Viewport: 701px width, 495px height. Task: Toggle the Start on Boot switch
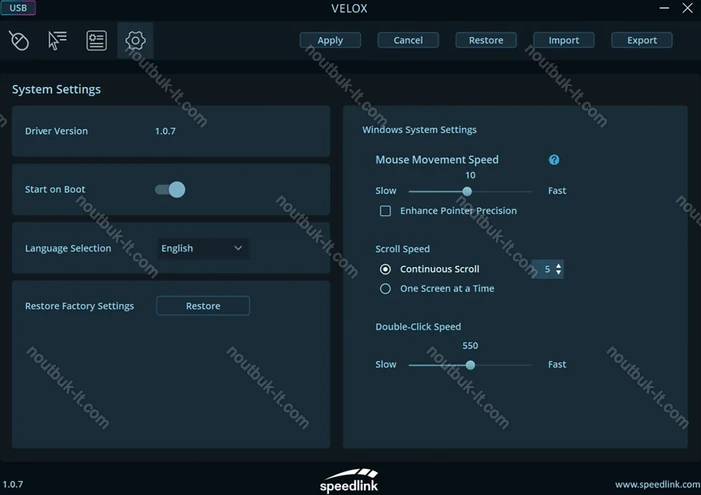point(170,190)
